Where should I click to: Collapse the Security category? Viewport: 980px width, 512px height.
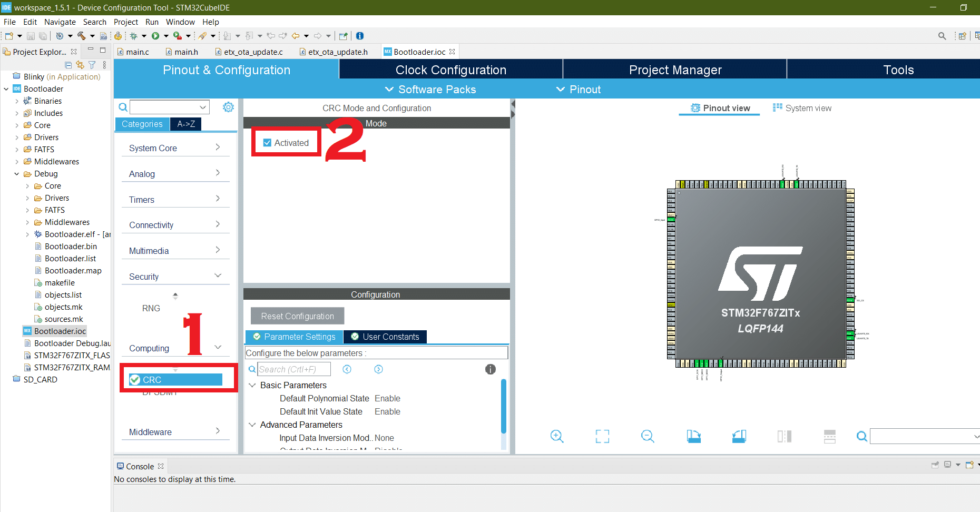(175, 277)
